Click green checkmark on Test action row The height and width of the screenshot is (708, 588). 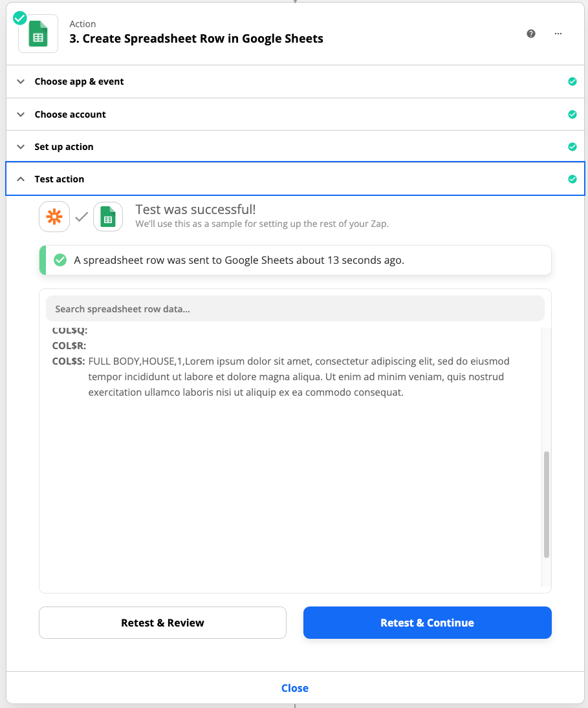(572, 179)
